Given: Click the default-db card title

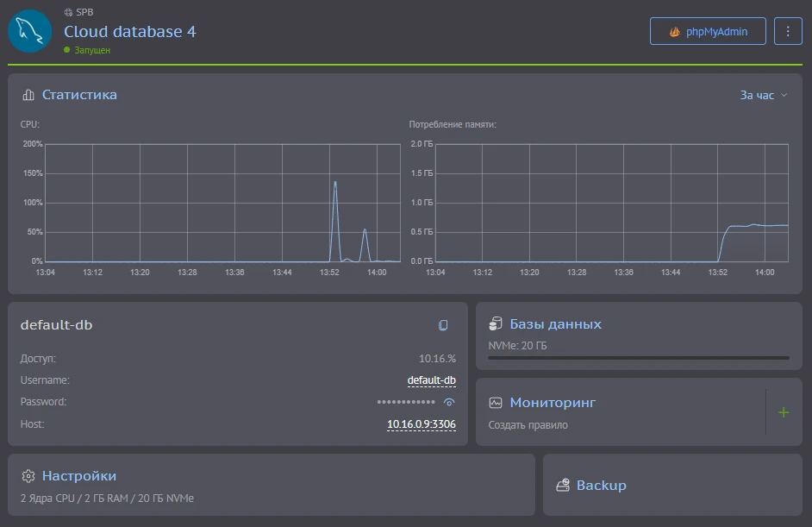Looking at the screenshot, I should [56, 325].
